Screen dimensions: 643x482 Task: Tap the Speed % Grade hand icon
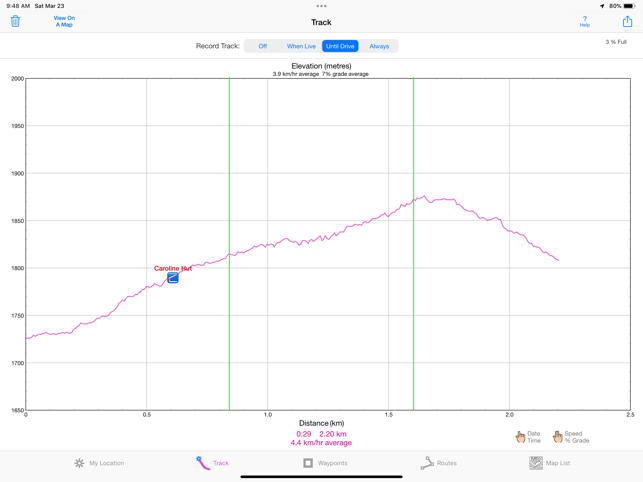pyautogui.click(x=558, y=437)
